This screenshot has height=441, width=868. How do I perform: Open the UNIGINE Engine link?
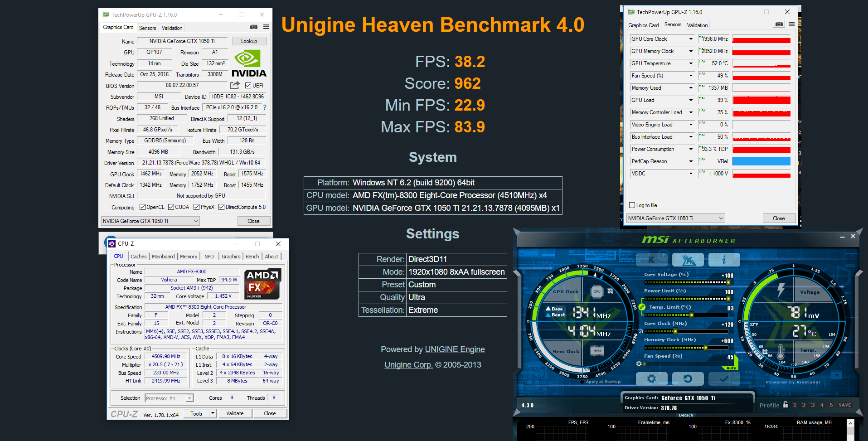[455, 349]
